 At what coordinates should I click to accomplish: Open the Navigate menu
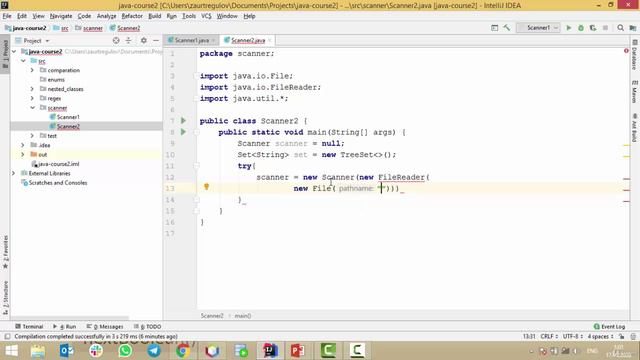tap(61, 16)
